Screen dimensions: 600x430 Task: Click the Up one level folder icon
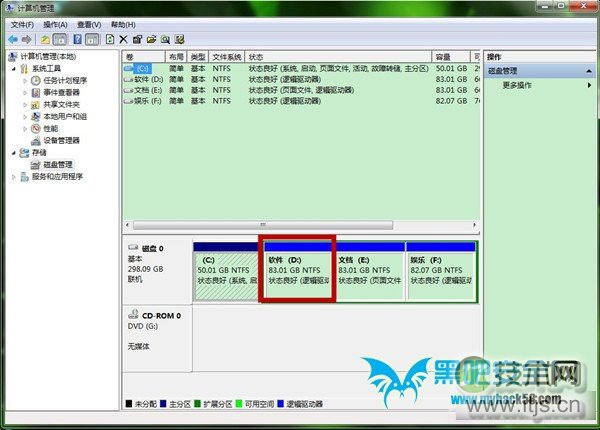tap(46, 39)
